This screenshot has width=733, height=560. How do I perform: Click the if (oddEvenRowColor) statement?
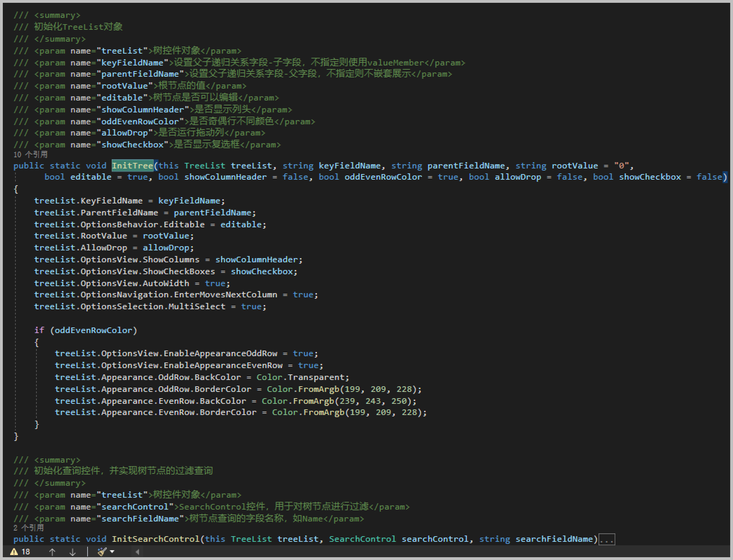point(86,330)
